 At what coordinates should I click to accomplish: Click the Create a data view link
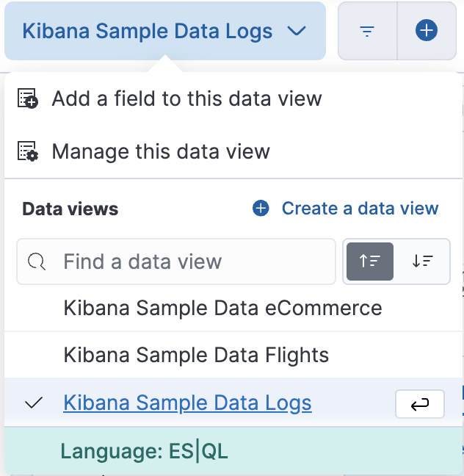pyautogui.click(x=360, y=209)
